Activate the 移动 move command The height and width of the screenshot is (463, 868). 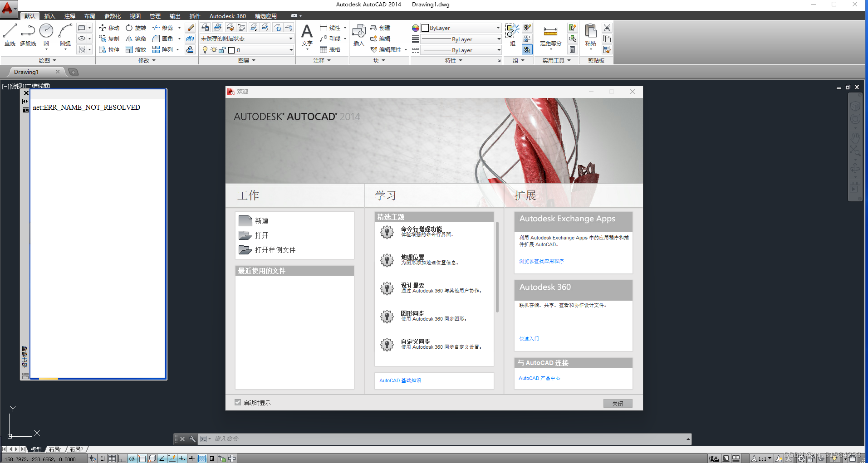coord(109,28)
